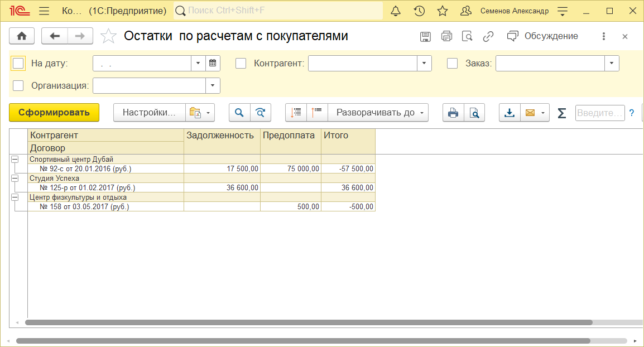Screen dimensions: 644x347
Task: Open report variants dropdown arrow
Action: (x=208, y=113)
